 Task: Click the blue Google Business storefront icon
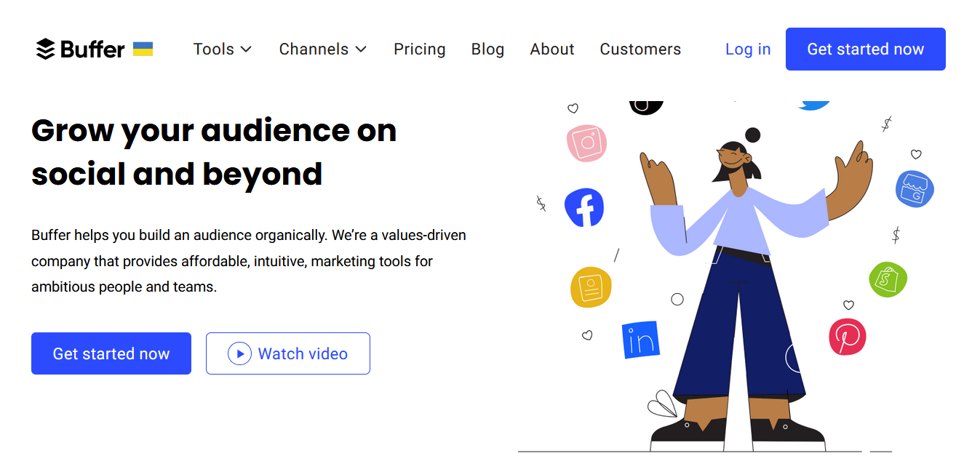click(914, 189)
